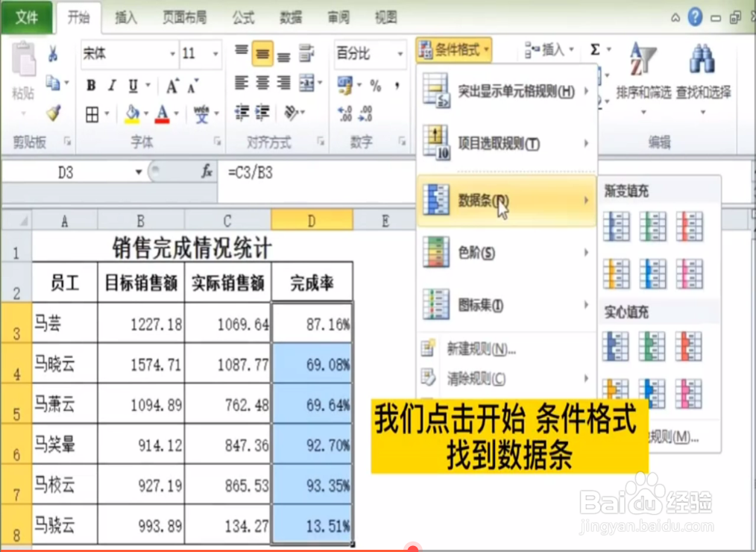Switch to the 插入 ribbon tab

pos(125,16)
